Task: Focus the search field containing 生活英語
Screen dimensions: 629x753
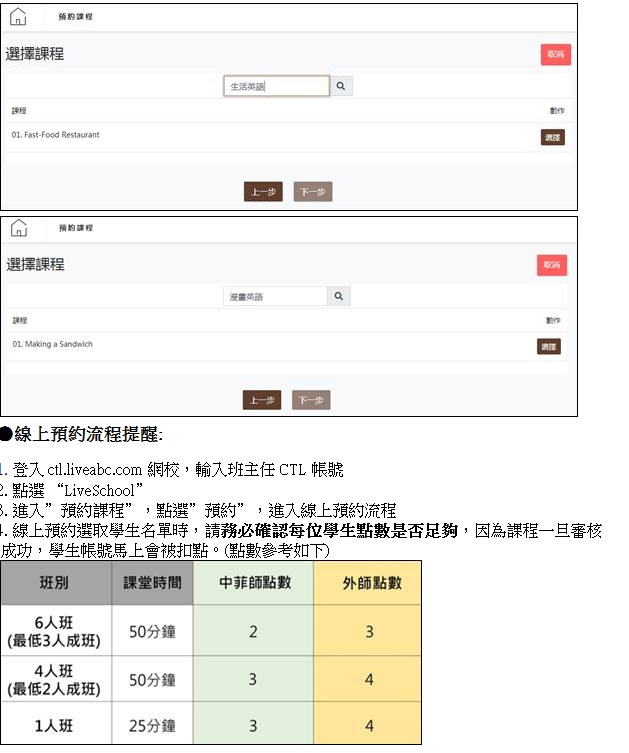Action: pos(276,87)
